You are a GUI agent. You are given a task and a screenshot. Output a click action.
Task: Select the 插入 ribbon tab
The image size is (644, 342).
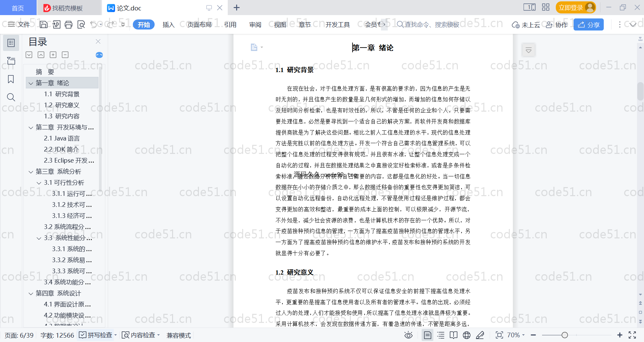[168, 24]
